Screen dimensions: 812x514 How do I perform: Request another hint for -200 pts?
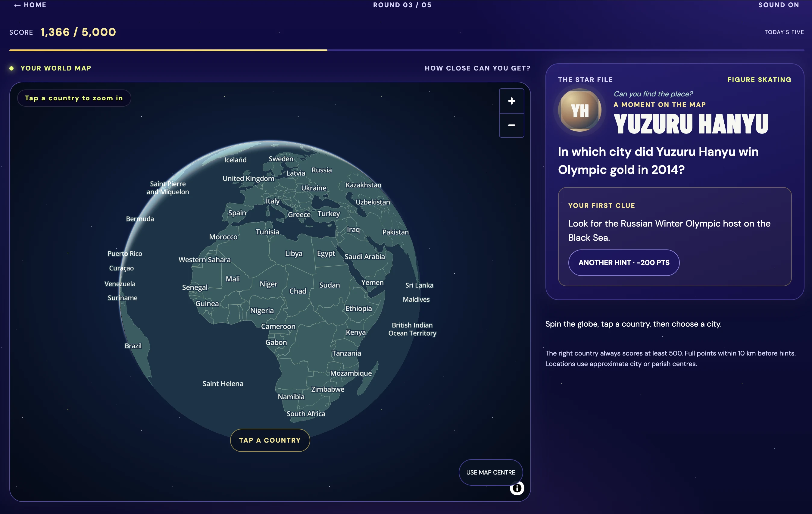tap(623, 262)
